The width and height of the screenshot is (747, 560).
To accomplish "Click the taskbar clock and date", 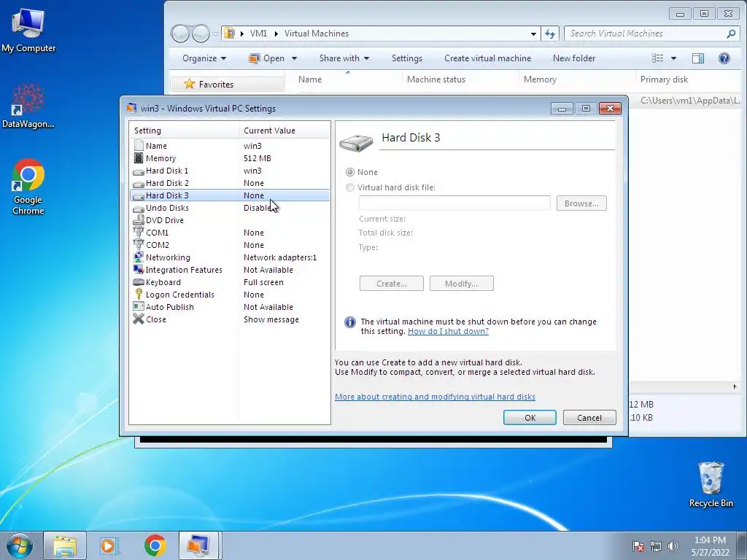I will [x=710, y=546].
